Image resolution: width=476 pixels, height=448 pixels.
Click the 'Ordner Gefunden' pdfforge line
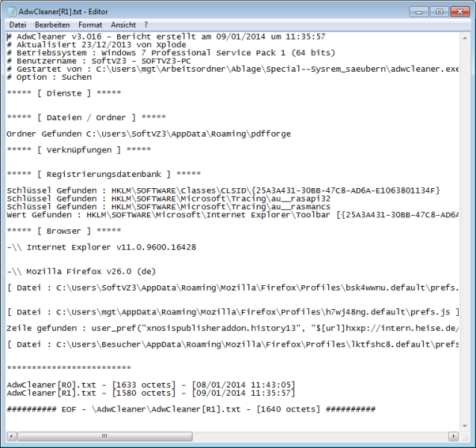click(x=148, y=134)
